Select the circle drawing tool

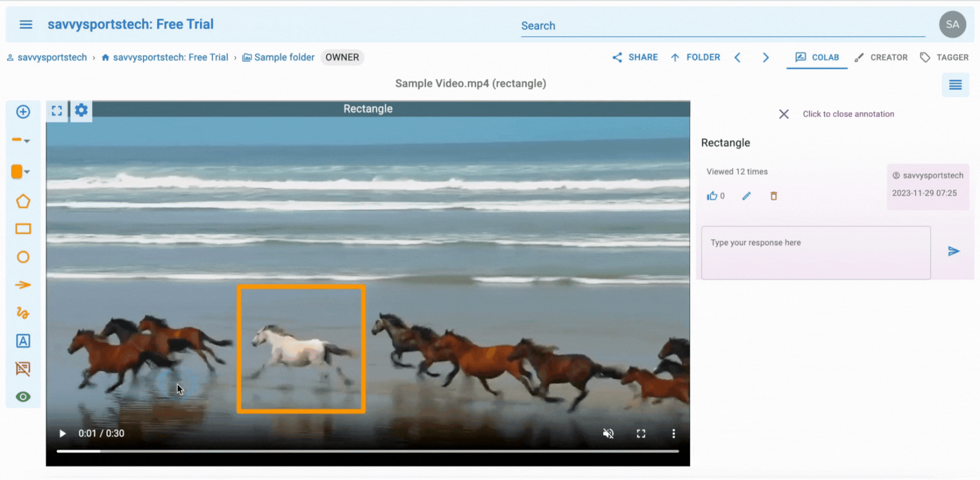coord(23,257)
